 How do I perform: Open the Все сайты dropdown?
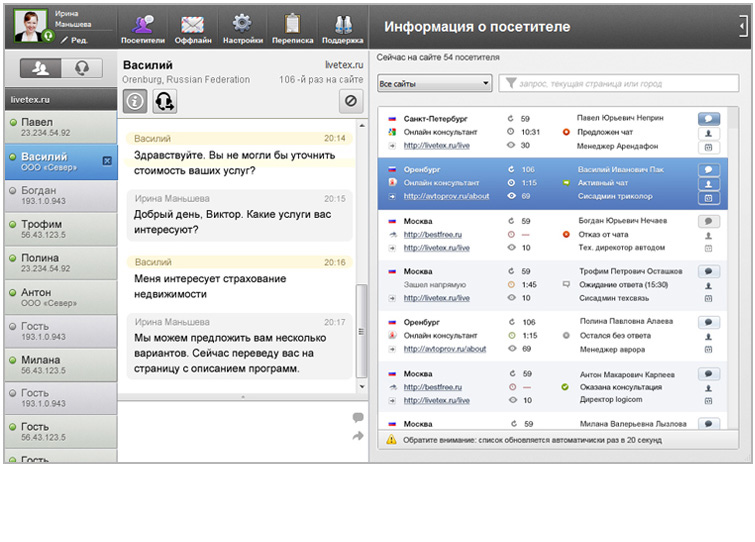pyautogui.click(x=434, y=84)
